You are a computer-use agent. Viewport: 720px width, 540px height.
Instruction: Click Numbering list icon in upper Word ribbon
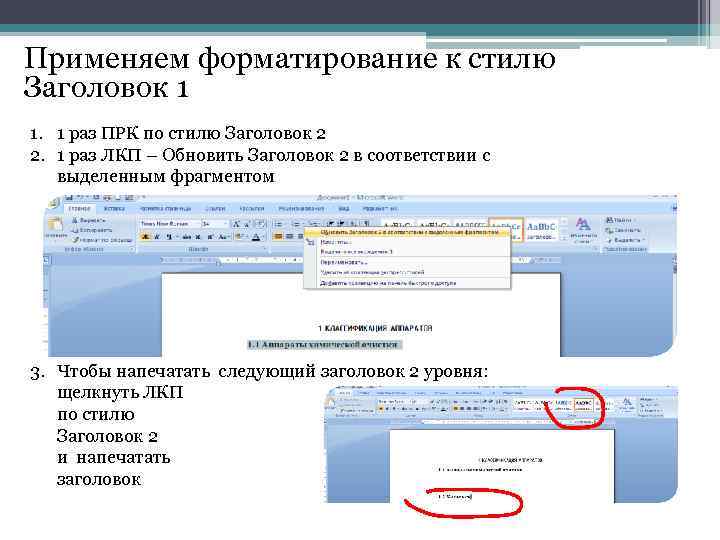point(297,224)
